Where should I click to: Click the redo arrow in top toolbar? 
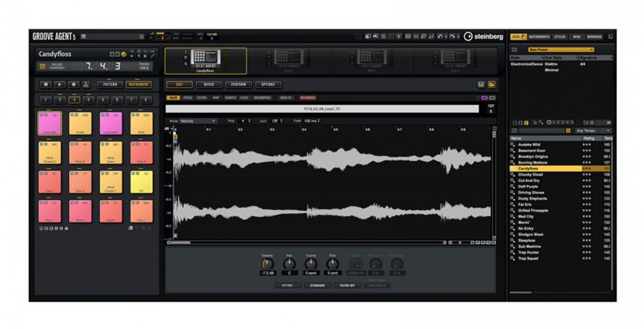(x=452, y=36)
